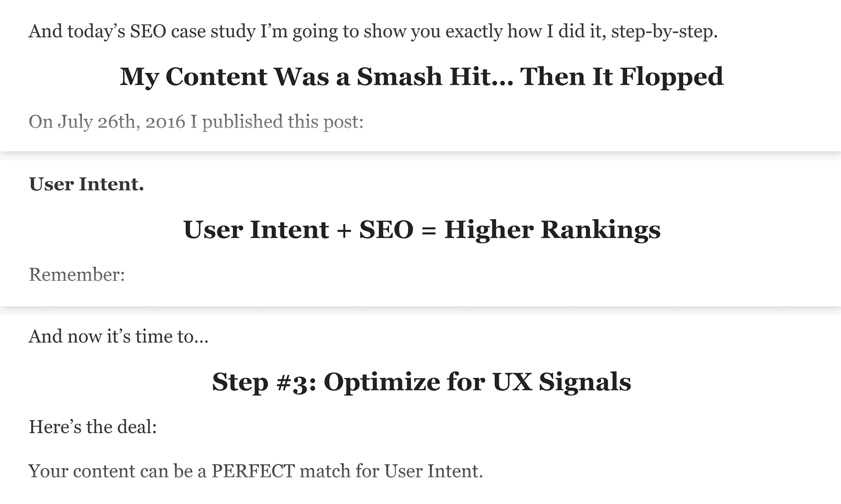The image size is (841, 504).
Task: Click the 'And now it's time to…' line
Action: click(118, 337)
